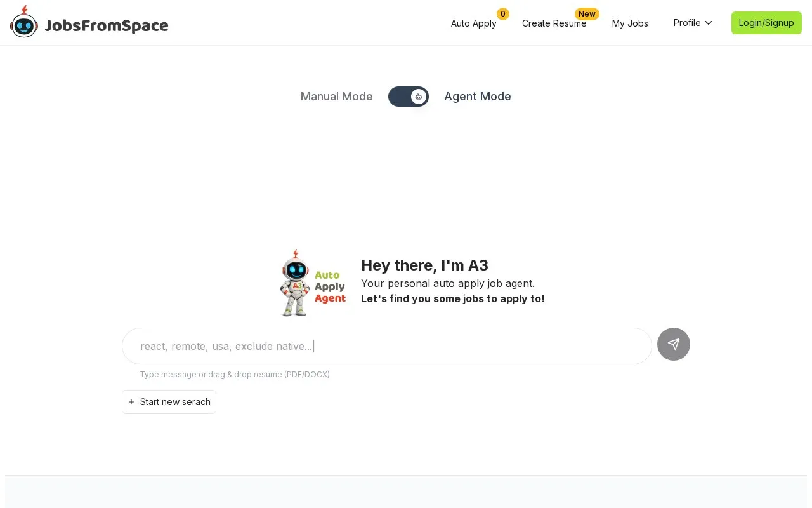
Task: Click the Login/Signup button
Action: pos(766,23)
